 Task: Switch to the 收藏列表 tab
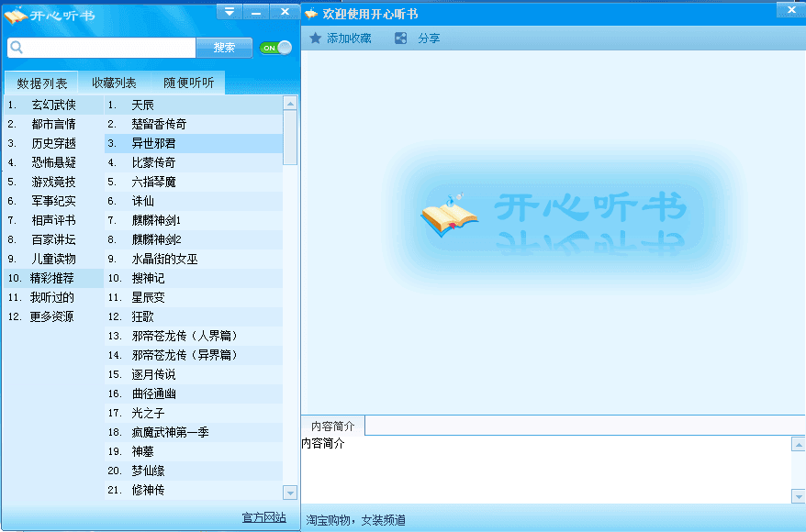coord(114,83)
